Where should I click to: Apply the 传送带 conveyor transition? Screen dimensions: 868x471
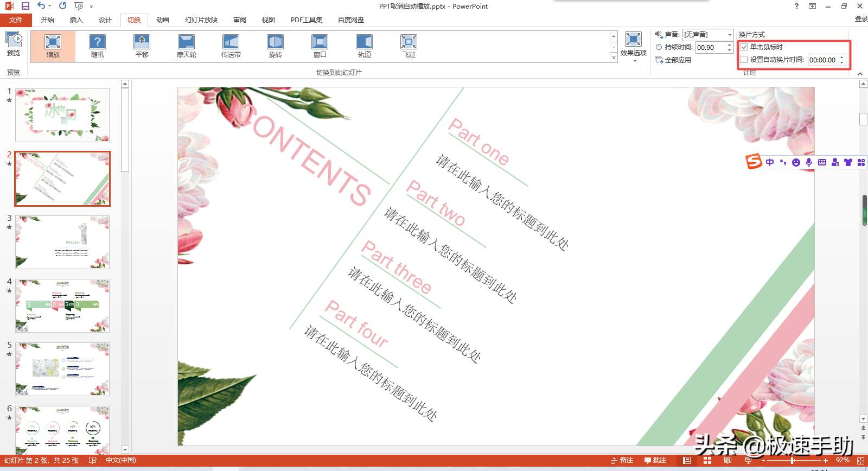coord(231,46)
